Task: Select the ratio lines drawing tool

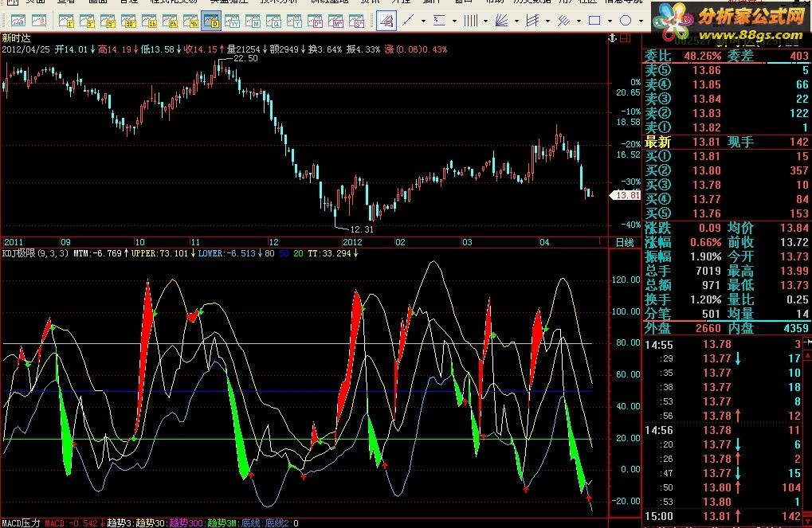Action: [x=439, y=21]
